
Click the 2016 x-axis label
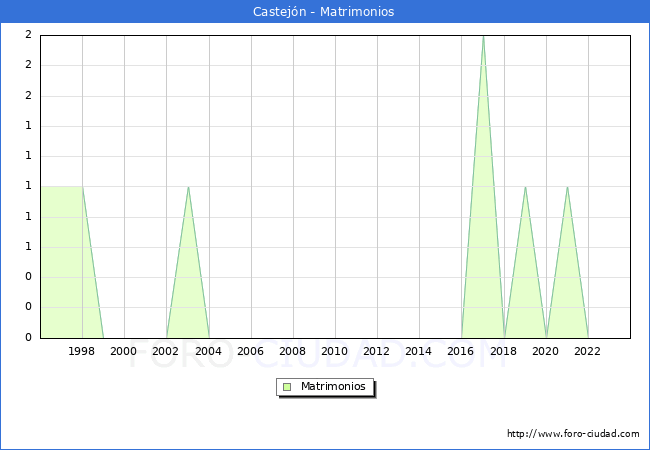tap(461, 351)
